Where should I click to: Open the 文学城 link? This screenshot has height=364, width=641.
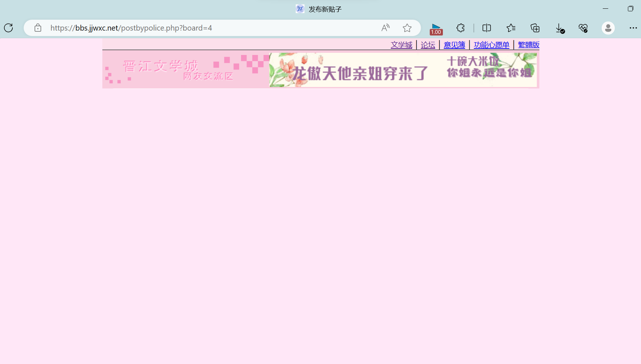401,45
